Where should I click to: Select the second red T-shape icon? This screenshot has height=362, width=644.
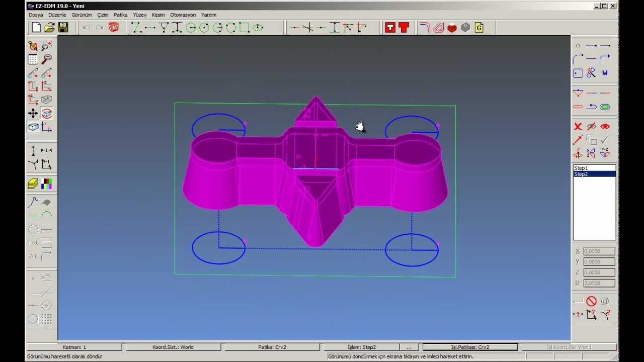[x=404, y=28]
